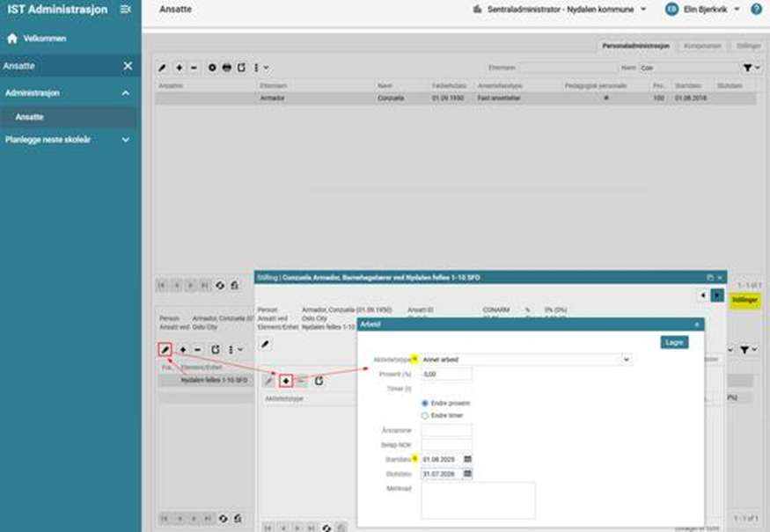
Task: Expand Planlegge neste skoleår section
Action: [x=125, y=139]
